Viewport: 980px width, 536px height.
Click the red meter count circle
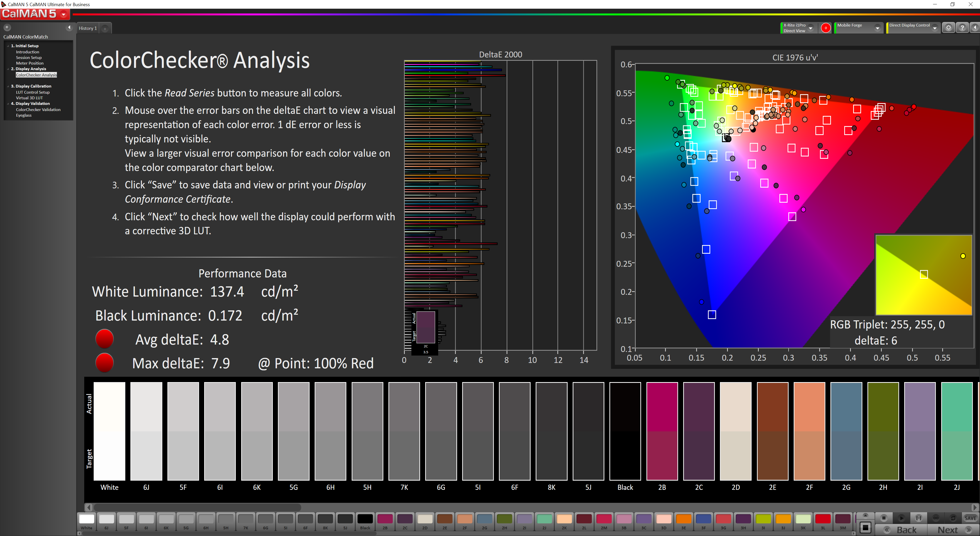(x=826, y=28)
